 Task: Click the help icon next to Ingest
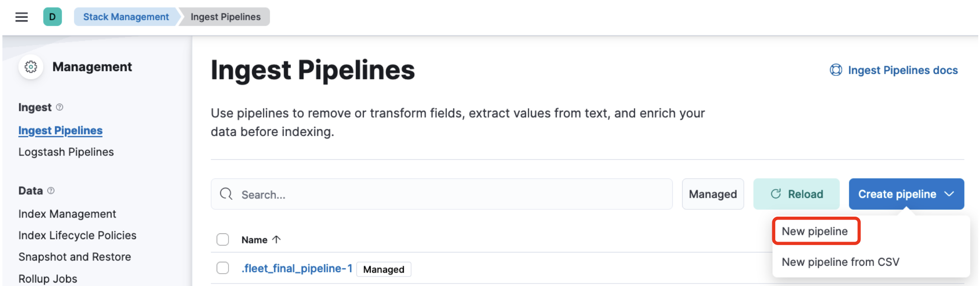60,107
